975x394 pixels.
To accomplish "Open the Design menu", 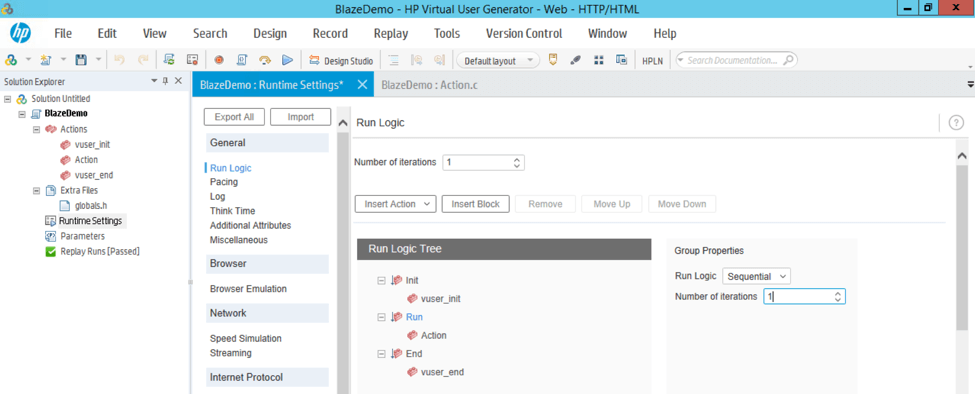I will [270, 34].
